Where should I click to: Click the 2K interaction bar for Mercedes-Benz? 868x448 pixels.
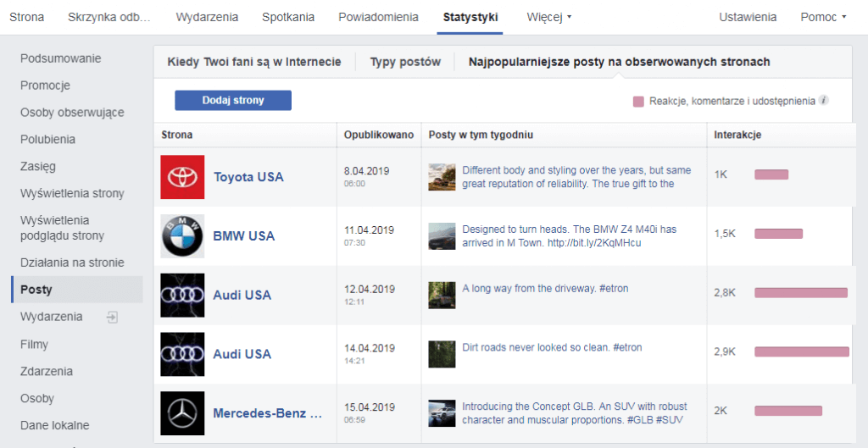[x=788, y=411]
